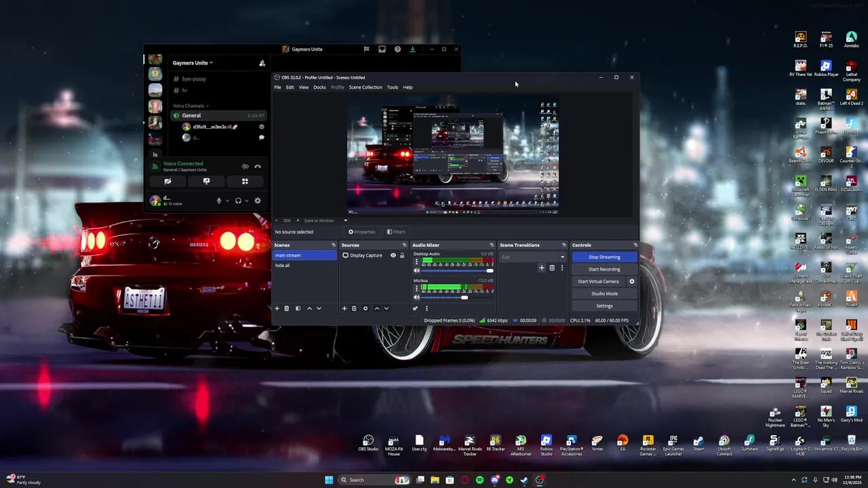
Task: Delete scene transition with trash icon
Action: tap(552, 268)
